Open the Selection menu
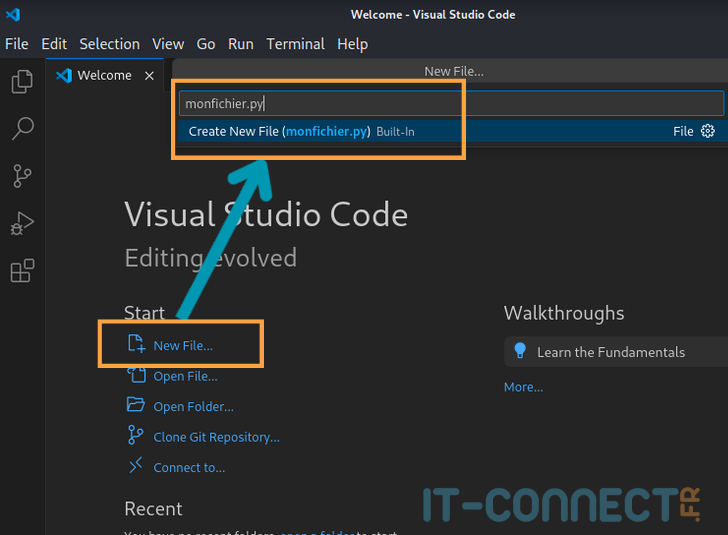 coord(110,44)
